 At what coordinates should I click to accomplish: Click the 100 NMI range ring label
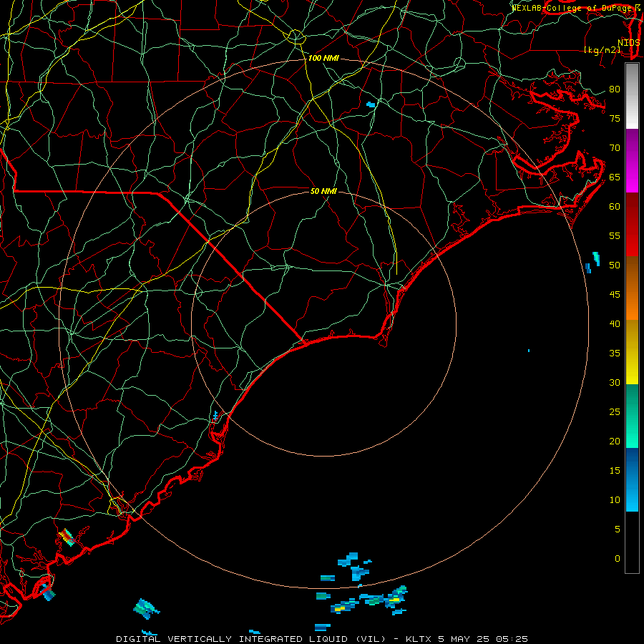[323, 59]
